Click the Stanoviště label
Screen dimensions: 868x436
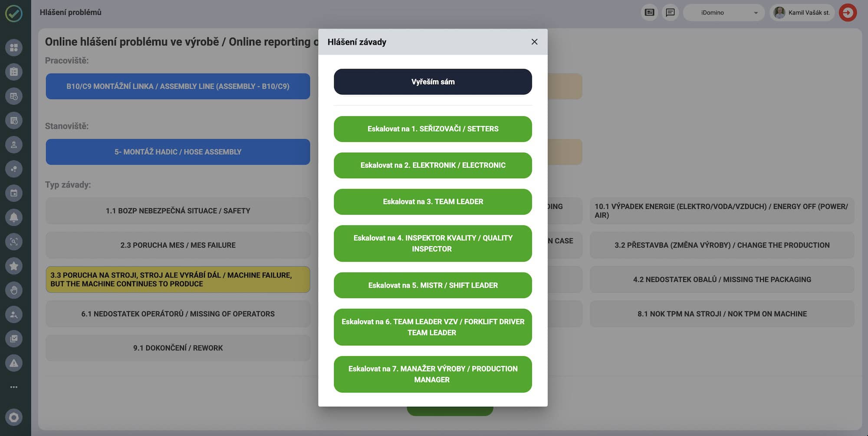pyautogui.click(x=67, y=126)
